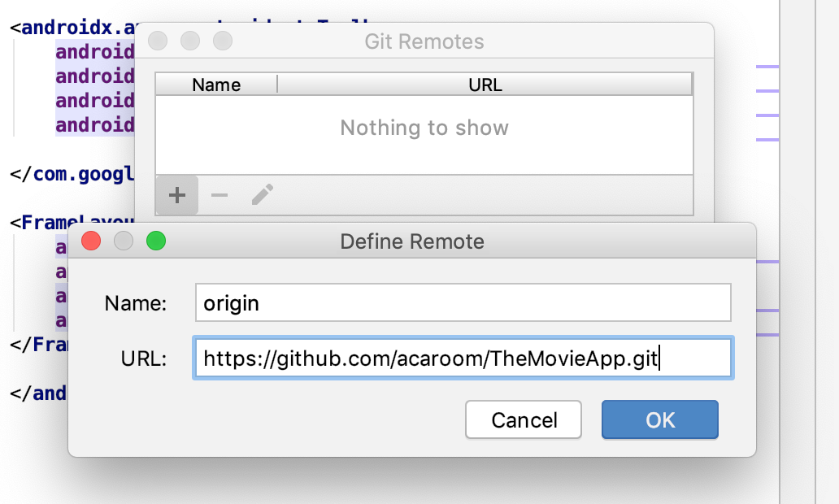
Task: Click the Define Remote title text
Action: pyautogui.click(x=411, y=241)
